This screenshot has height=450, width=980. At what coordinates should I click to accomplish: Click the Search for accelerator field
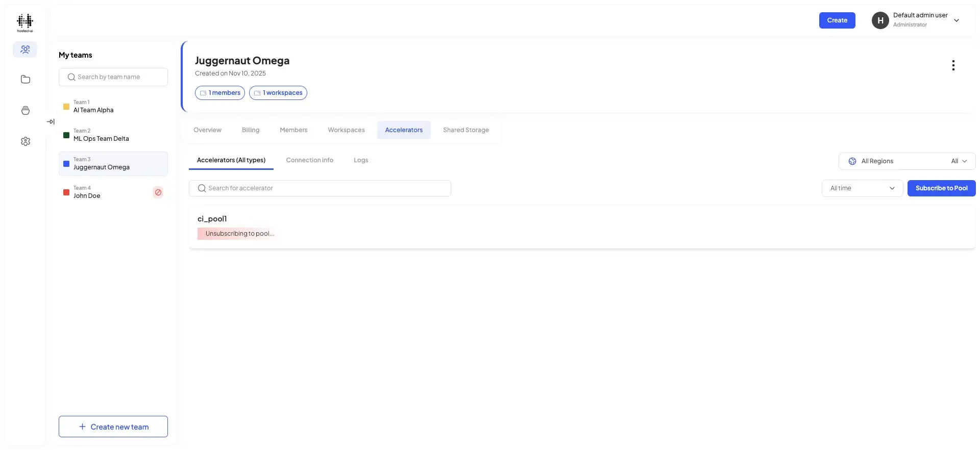[320, 188]
